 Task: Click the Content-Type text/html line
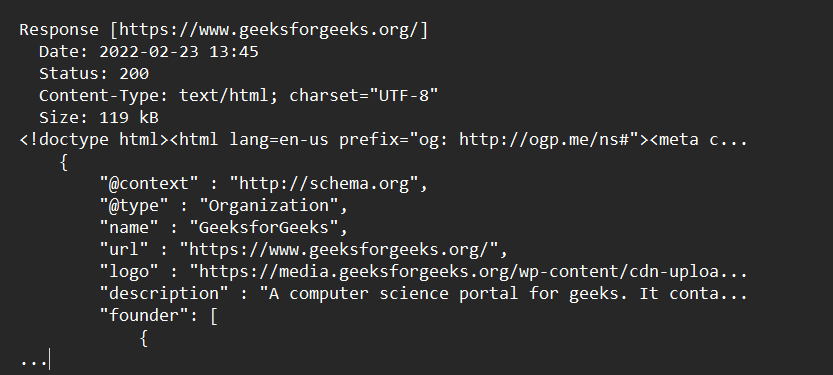[239, 96]
